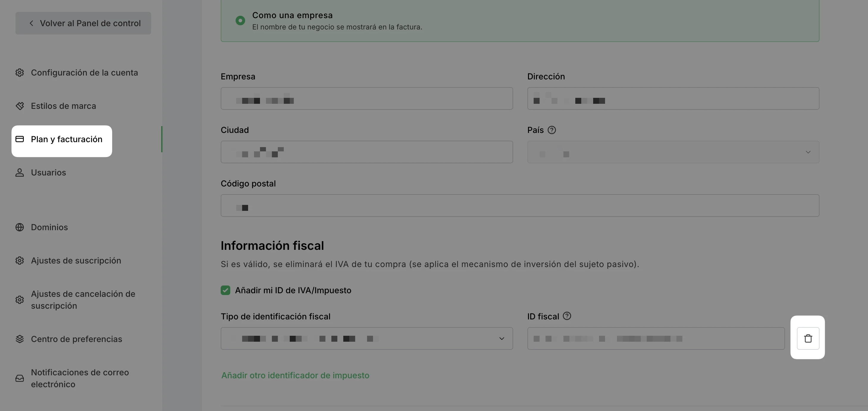This screenshot has height=411, width=868.
Task: Open Configuración de la cuenta
Action: [84, 73]
